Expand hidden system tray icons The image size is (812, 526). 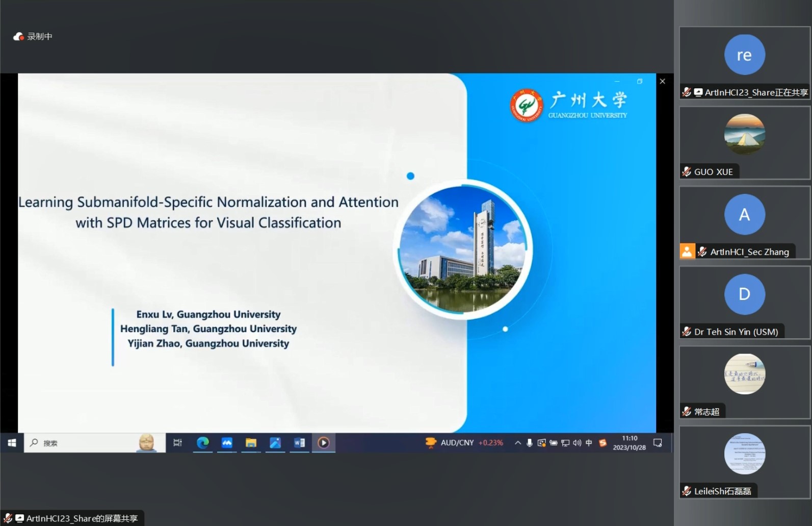coord(518,443)
